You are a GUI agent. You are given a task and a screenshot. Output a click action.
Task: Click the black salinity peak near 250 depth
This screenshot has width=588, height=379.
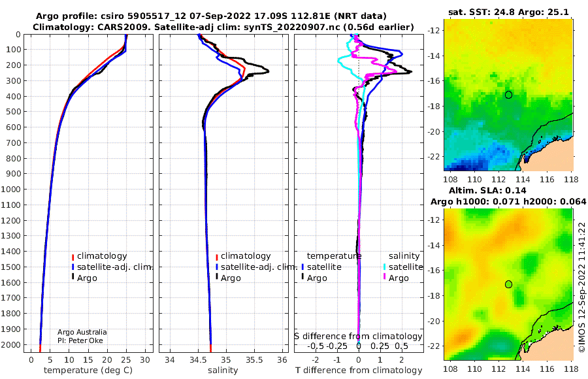pos(267,71)
